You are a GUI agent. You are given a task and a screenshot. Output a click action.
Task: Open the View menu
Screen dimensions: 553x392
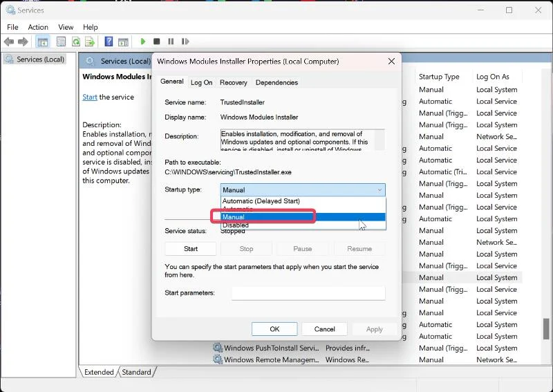pyautogui.click(x=66, y=27)
